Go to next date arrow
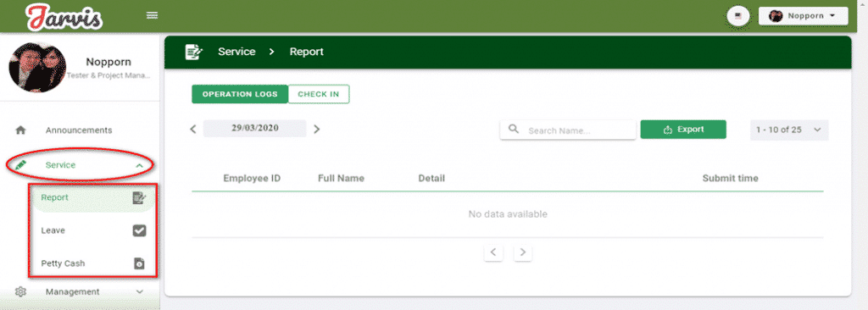This screenshot has height=310, width=868. pyautogui.click(x=317, y=130)
